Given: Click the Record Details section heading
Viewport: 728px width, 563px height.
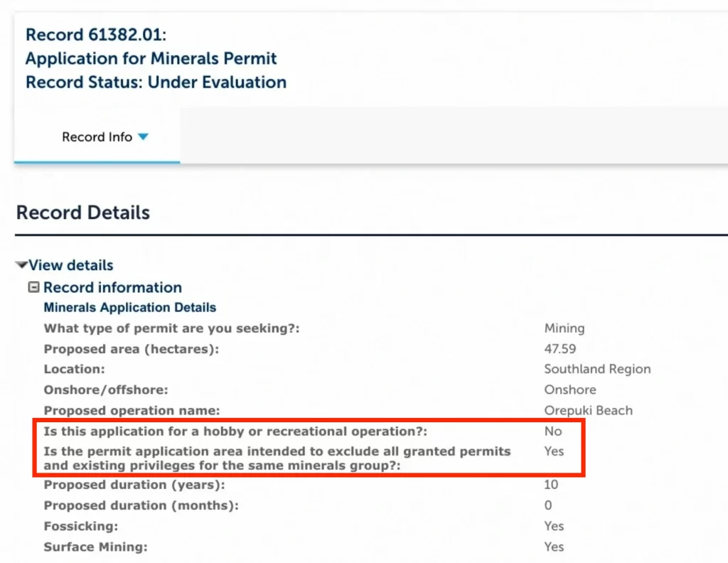Looking at the screenshot, I should pos(83,213).
